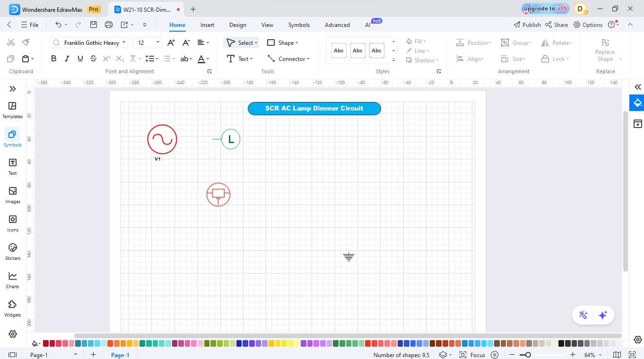Open sidebar settings gear icon

click(13, 334)
